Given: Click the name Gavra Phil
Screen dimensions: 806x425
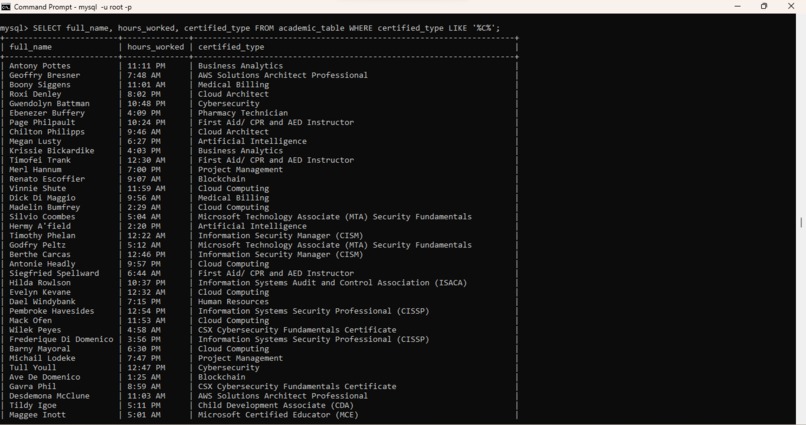Looking at the screenshot, I should (32, 386).
